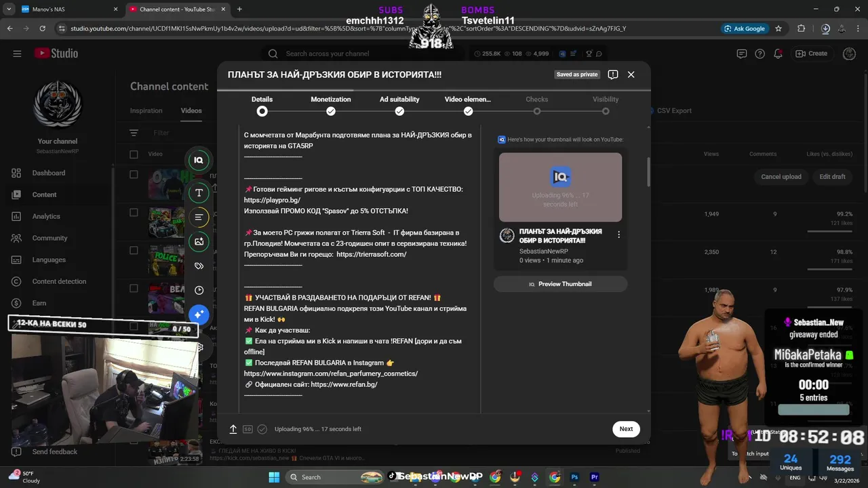
Task: Click in the description text box
Action: (359, 268)
